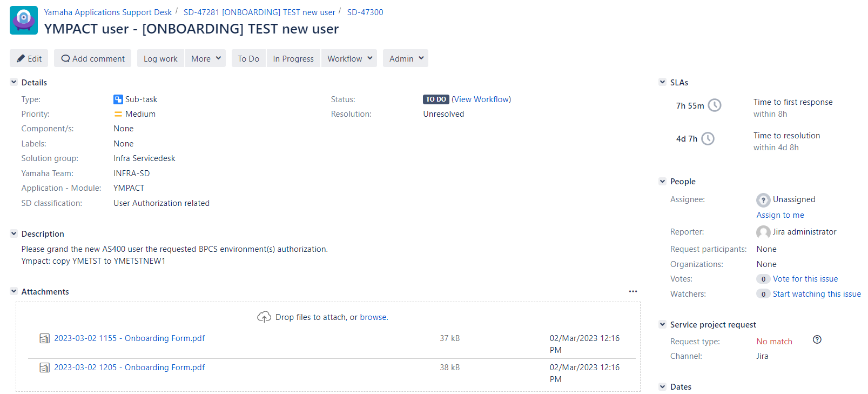
Task: Open the Admin dropdown menu
Action: point(406,58)
